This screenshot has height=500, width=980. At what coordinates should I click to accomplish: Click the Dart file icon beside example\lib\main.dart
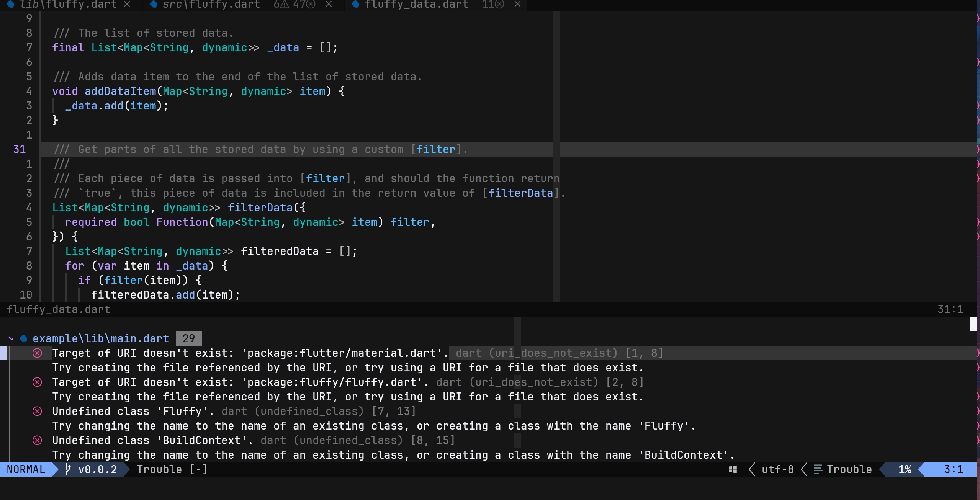(x=23, y=338)
